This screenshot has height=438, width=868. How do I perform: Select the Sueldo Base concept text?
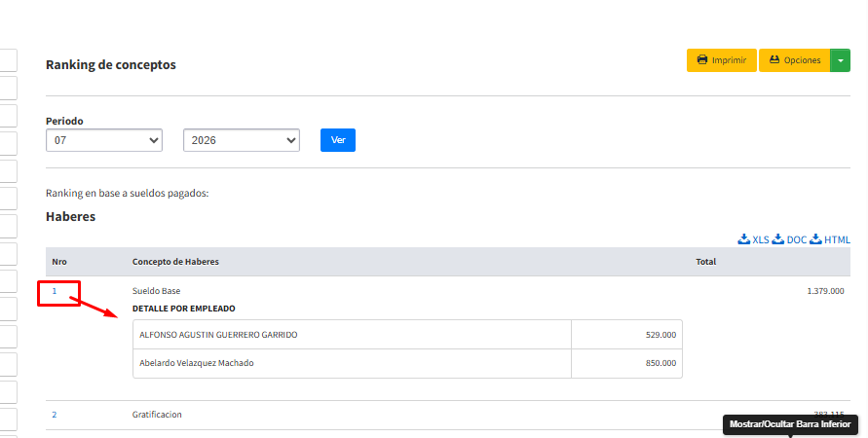click(156, 291)
